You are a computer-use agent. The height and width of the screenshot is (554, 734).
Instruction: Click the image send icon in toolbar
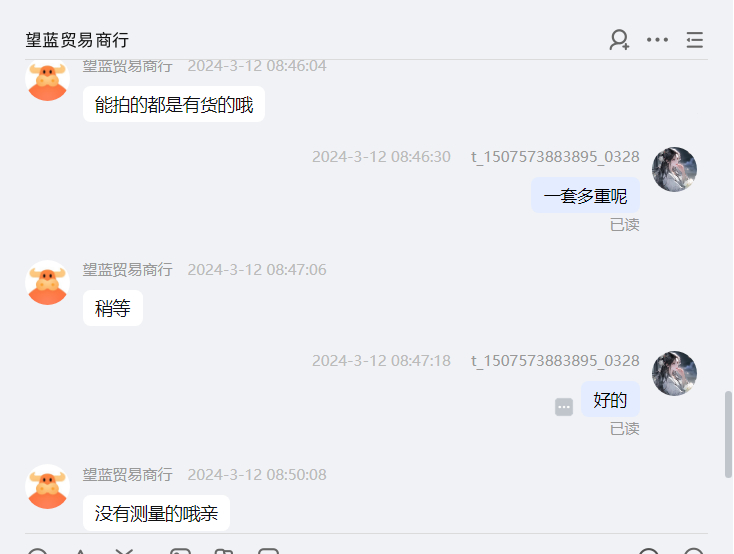pos(180,551)
